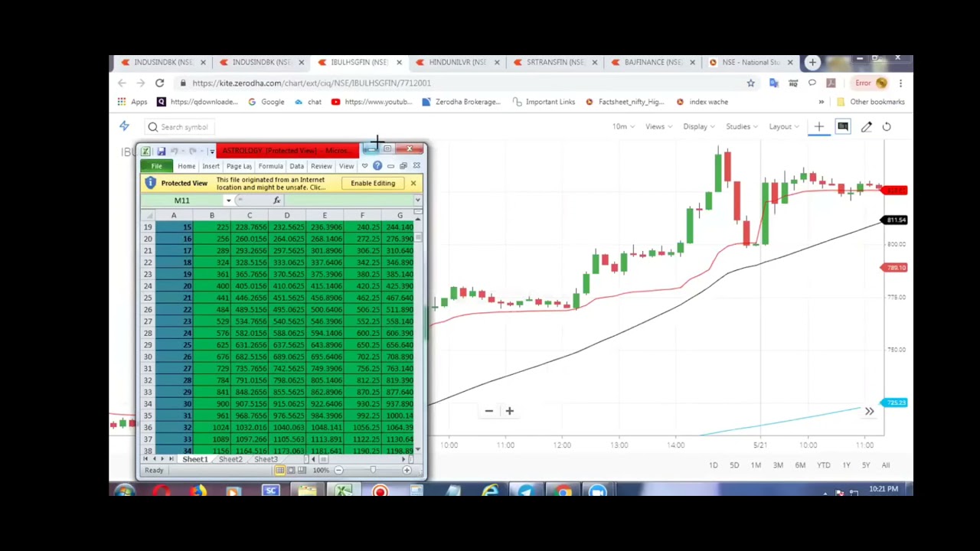Viewport: 980px width, 551px height.
Task: Set chart range to 6M
Action: click(x=800, y=465)
